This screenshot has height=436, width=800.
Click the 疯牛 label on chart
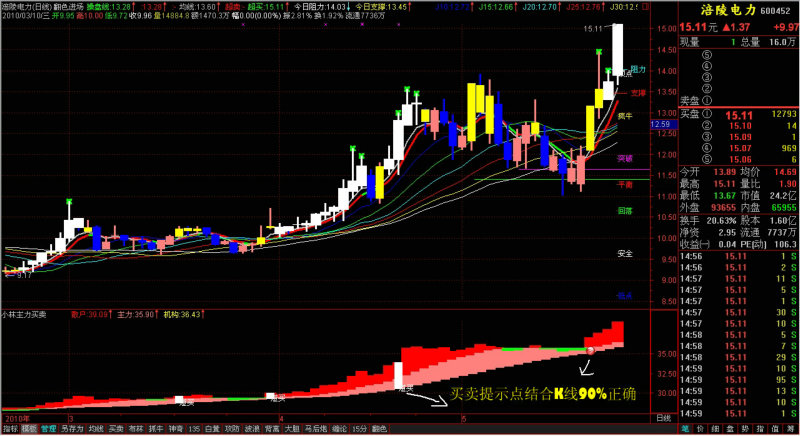tap(625, 116)
